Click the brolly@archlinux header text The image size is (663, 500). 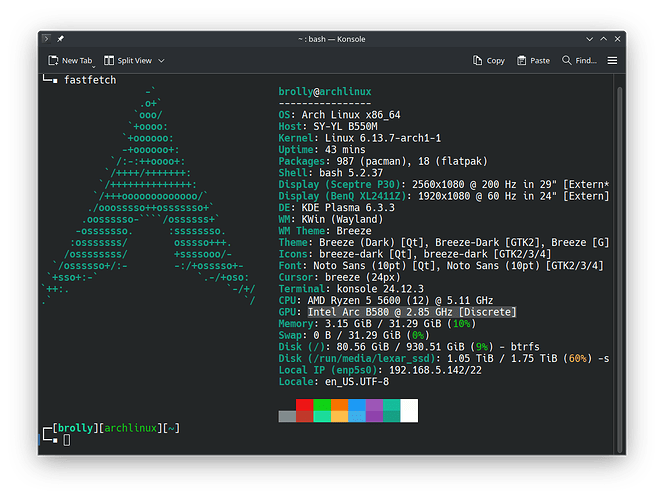point(325,92)
